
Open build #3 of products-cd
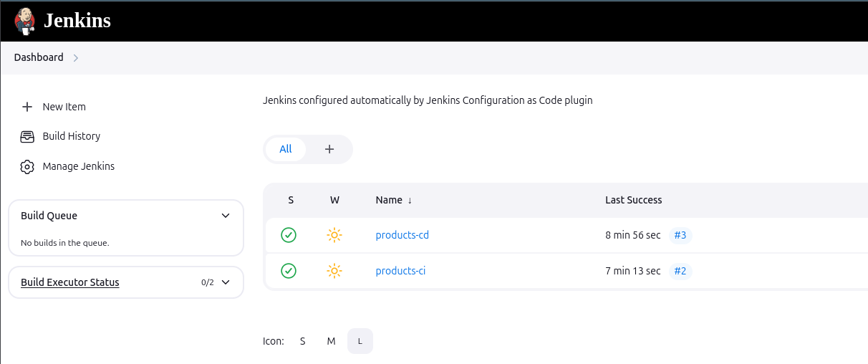(x=680, y=235)
